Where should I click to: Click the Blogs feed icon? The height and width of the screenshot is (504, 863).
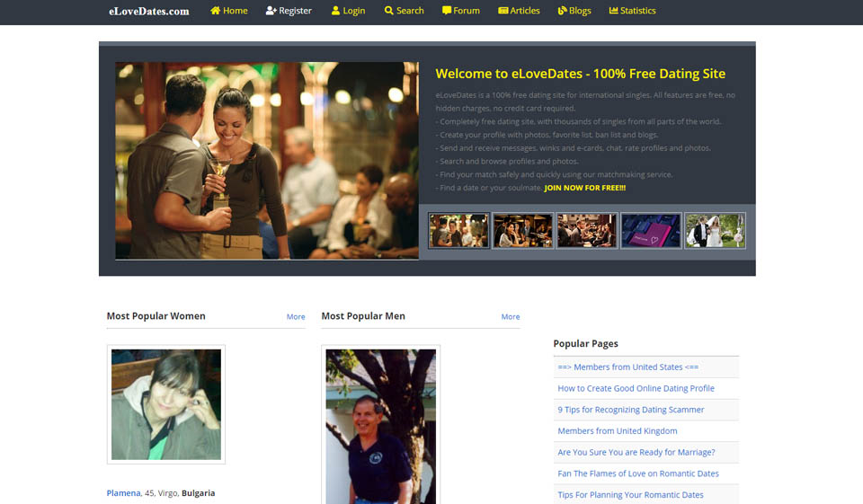point(562,11)
